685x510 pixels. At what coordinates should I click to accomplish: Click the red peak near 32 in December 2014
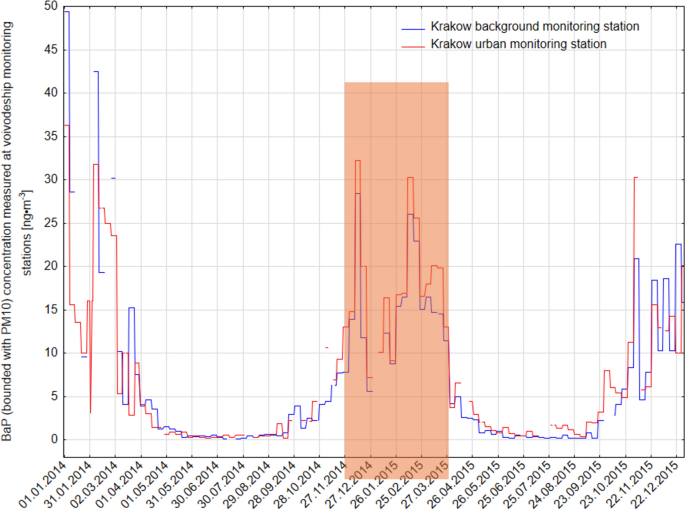(x=358, y=161)
